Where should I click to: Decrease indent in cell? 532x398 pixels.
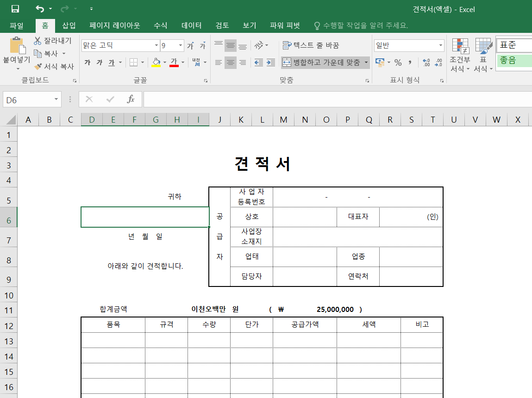click(x=258, y=62)
